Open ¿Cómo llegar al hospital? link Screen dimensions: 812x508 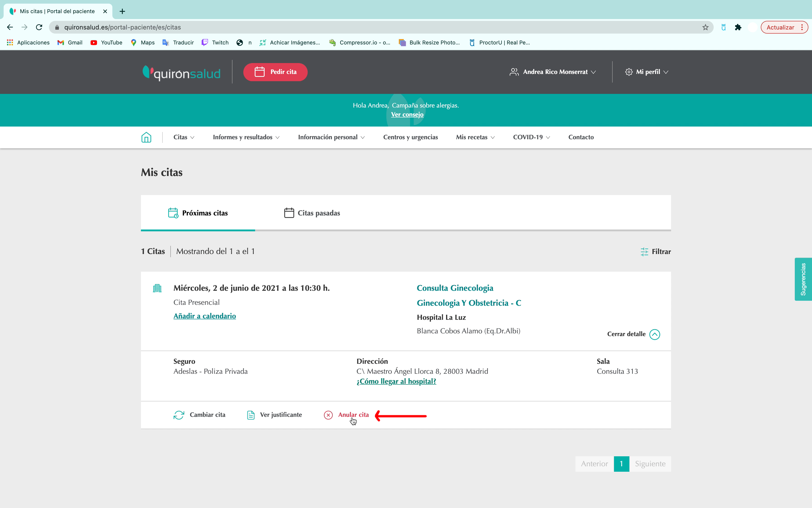point(396,381)
